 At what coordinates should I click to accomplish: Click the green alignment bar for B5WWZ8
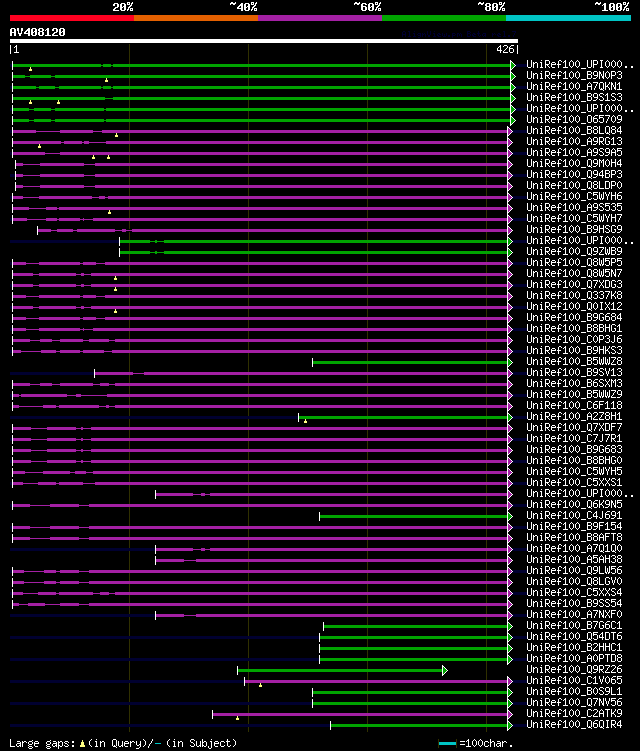click(410, 363)
